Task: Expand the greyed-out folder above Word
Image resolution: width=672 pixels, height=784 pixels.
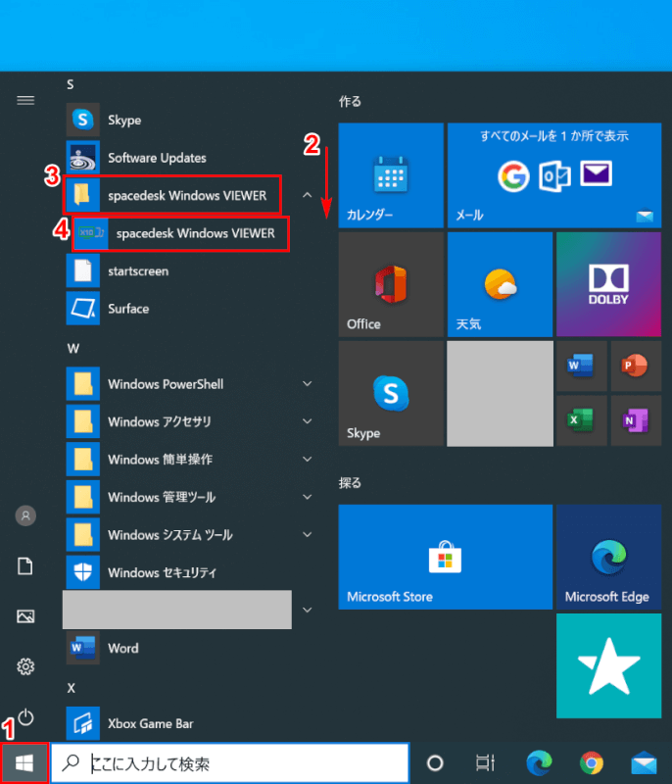Action: tap(308, 610)
